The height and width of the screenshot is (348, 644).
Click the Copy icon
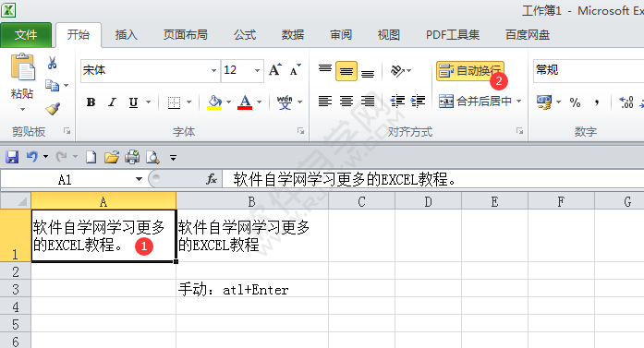click(x=52, y=85)
